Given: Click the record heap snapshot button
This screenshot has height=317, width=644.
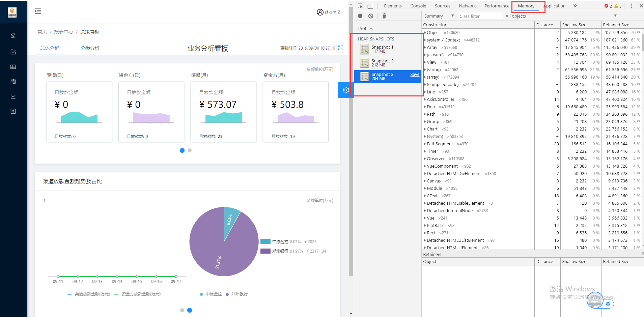Looking at the screenshot, I should tap(360, 16).
